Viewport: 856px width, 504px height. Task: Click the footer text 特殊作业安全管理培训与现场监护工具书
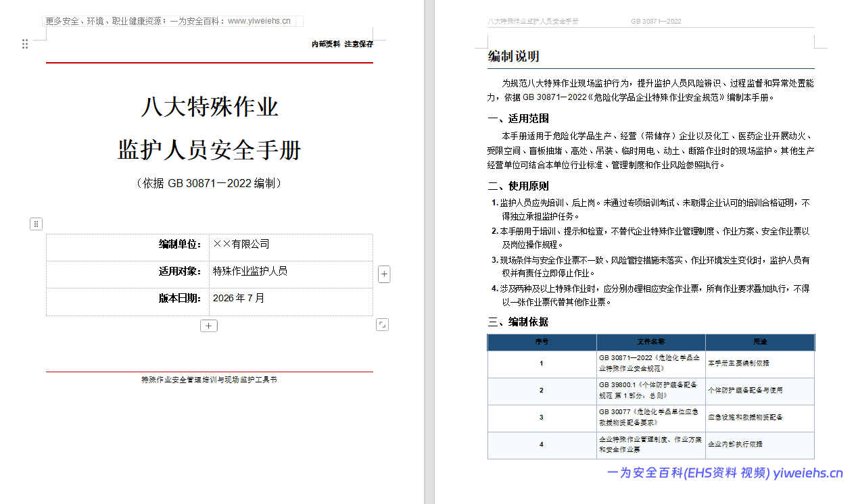(x=210, y=380)
